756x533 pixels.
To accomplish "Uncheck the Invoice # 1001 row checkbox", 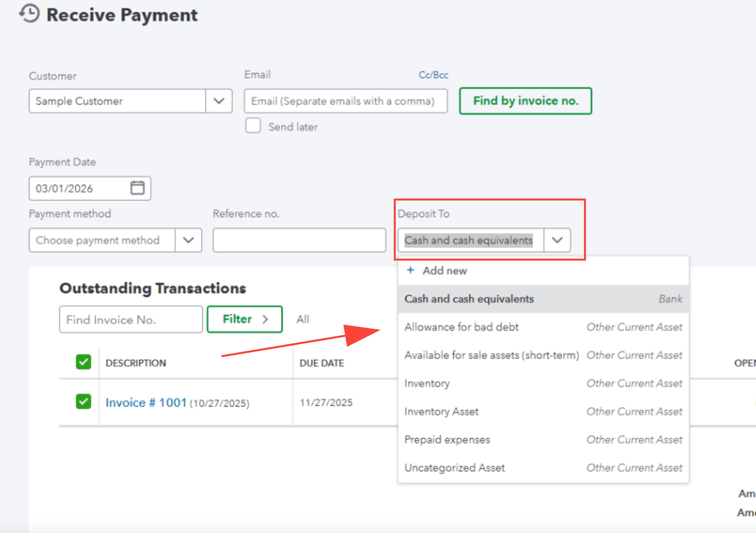I will 83,402.
